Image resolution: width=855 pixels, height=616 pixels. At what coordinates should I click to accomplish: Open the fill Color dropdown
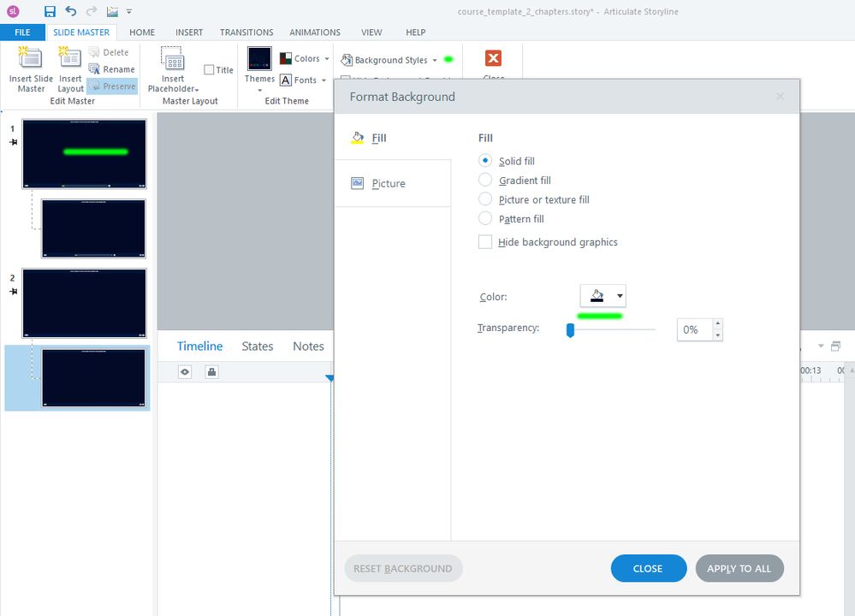(x=603, y=296)
